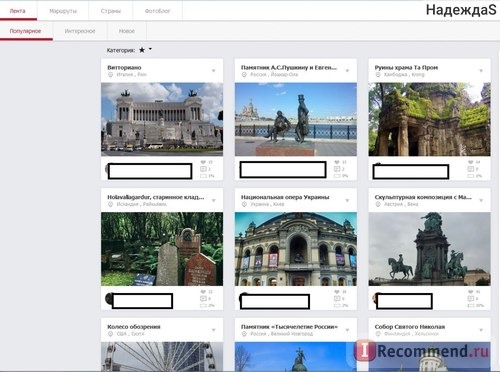Open comments on the Витториано card
The width and height of the screenshot is (500, 372).
(203, 169)
